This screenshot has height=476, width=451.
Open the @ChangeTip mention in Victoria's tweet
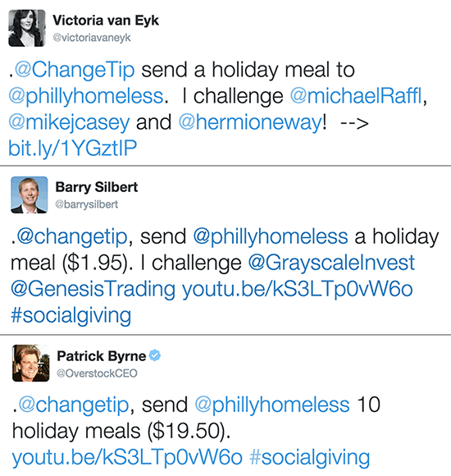75,70
